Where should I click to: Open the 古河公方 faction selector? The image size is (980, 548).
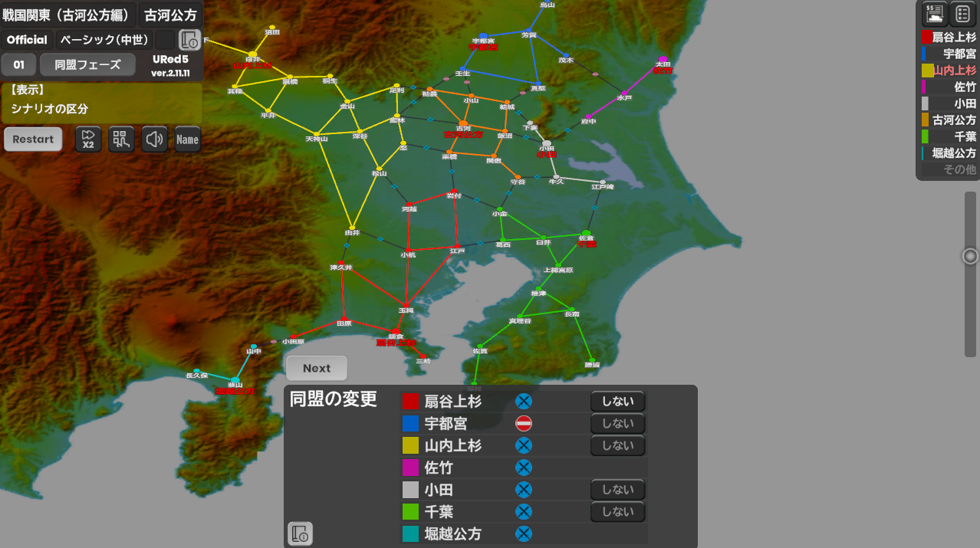(x=170, y=15)
